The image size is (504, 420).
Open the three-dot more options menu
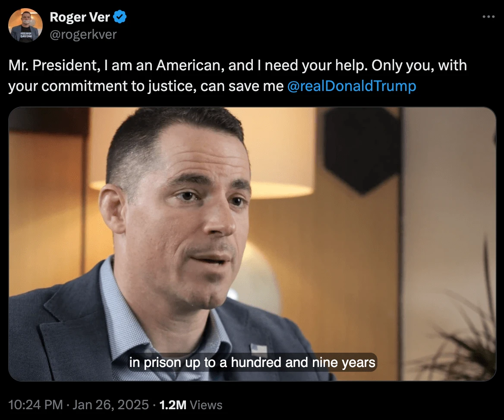coord(488,17)
